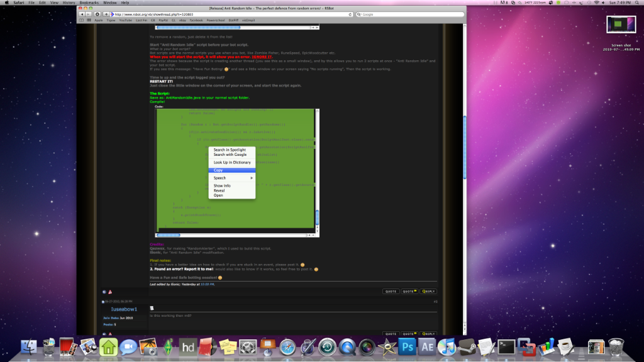Launch Photoshop from the Dock
The width and height of the screenshot is (644, 362).
click(x=408, y=346)
